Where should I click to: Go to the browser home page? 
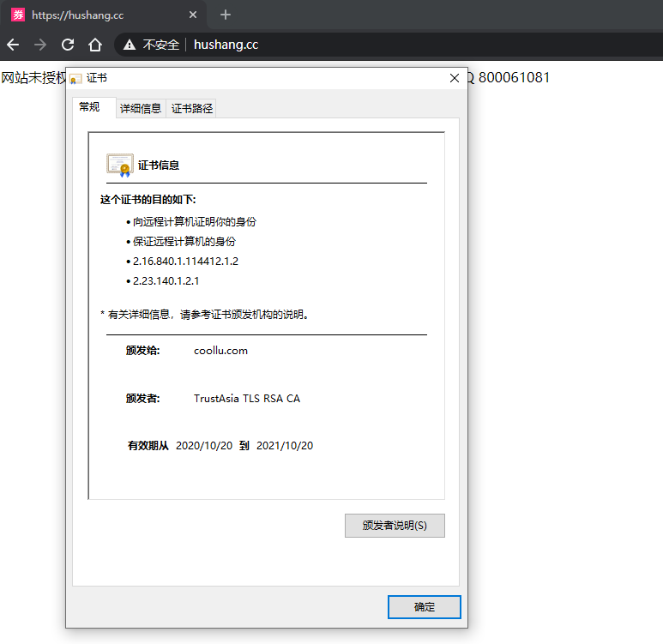[95, 45]
